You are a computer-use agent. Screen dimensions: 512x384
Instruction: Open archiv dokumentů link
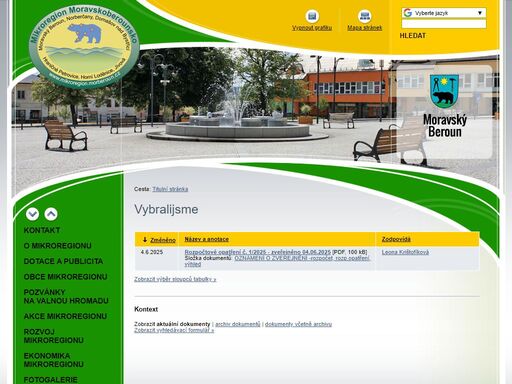coord(238,324)
